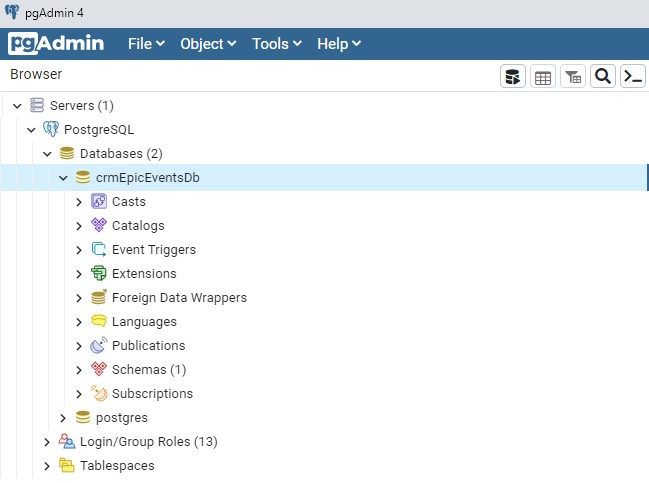Viewport: 649px width, 483px height.
Task: Select the "Servers (1)" tree label
Action: coord(82,106)
